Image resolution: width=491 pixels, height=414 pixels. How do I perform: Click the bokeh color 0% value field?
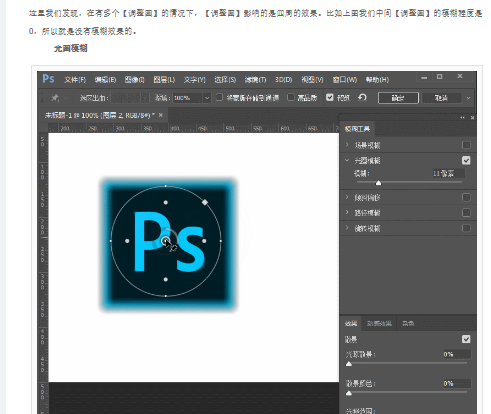click(457, 383)
